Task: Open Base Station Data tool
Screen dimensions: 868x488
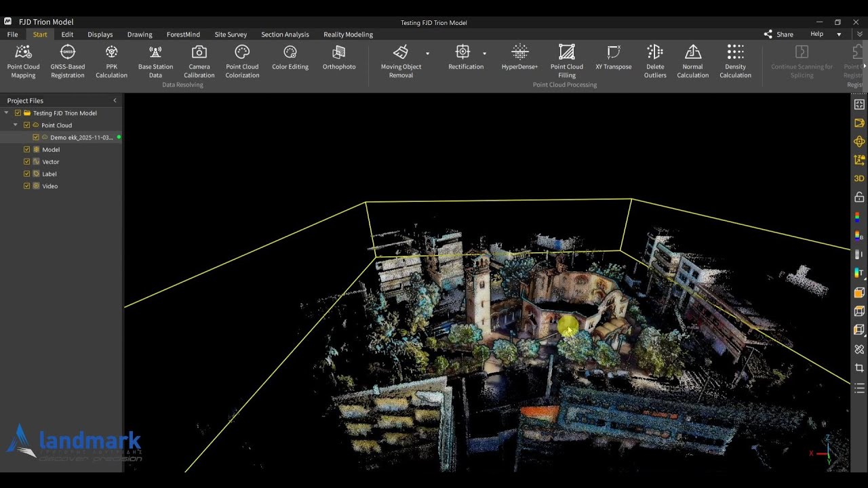Action: pyautogui.click(x=155, y=62)
